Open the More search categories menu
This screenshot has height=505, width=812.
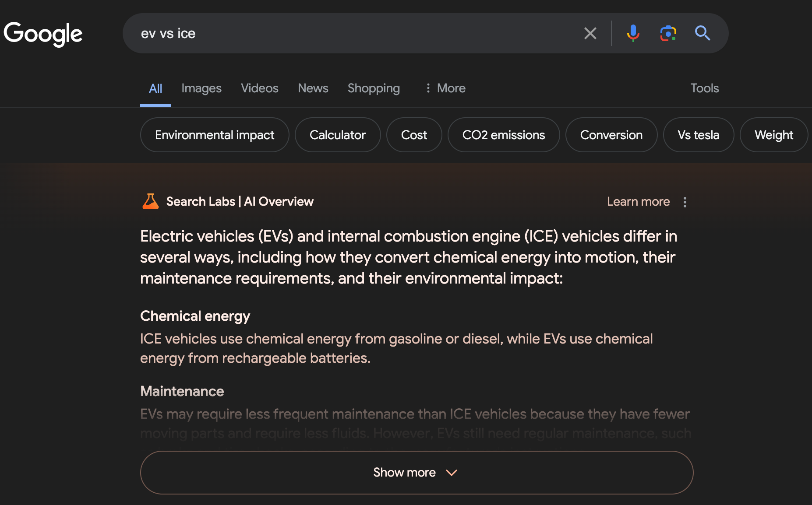(x=445, y=88)
